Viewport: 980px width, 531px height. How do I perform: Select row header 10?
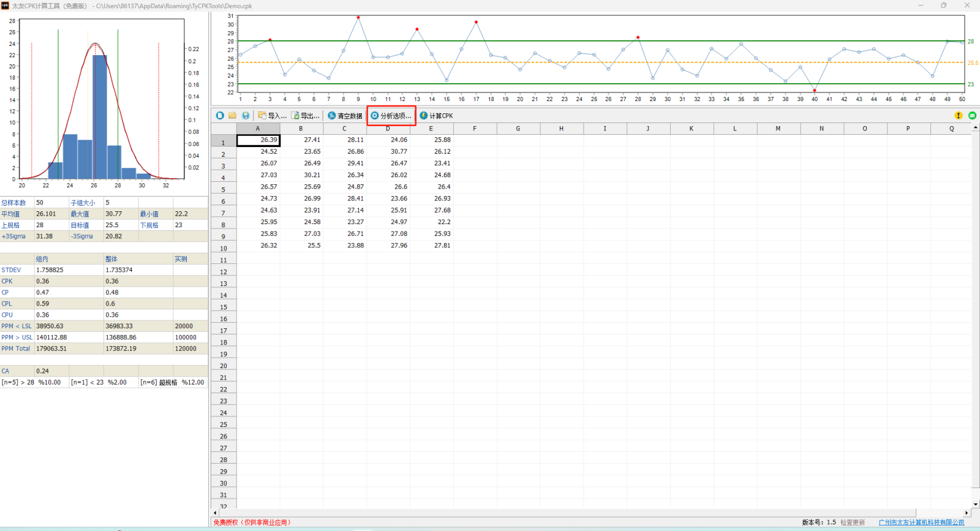(x=224, y=248)
